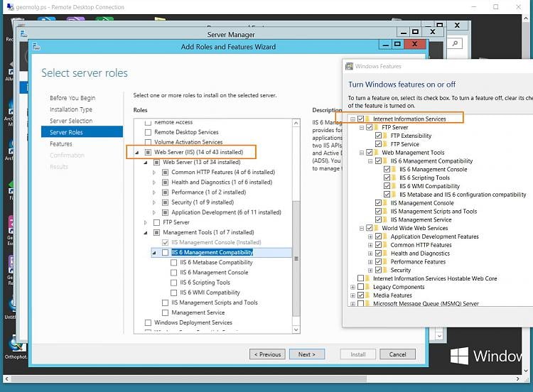
Task: Click roles list scroll down arrow
Action: click(x=296, y=330)
